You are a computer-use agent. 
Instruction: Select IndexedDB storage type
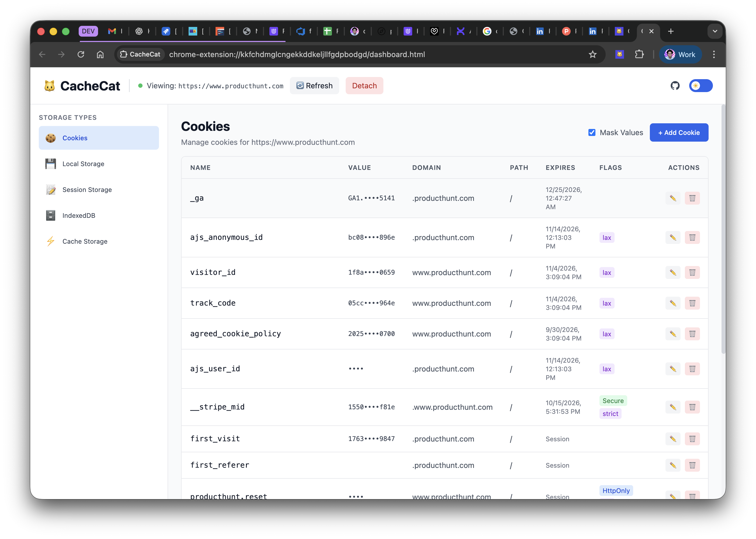tap(79, 215)
